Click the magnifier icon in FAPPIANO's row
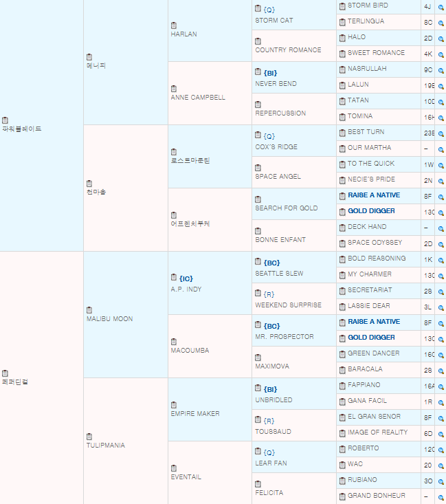The height and width of the screenshot is (504, 446). tap(441, 386)
